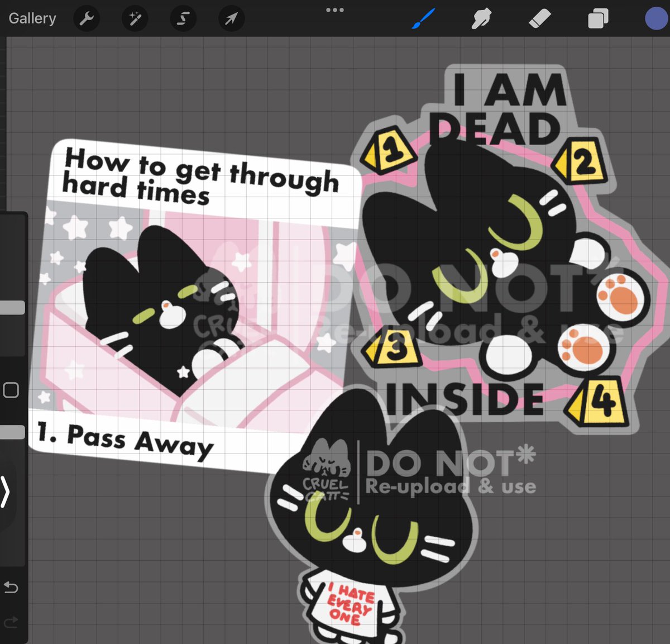Tap the three-dot menu at top

pos(335,10)
